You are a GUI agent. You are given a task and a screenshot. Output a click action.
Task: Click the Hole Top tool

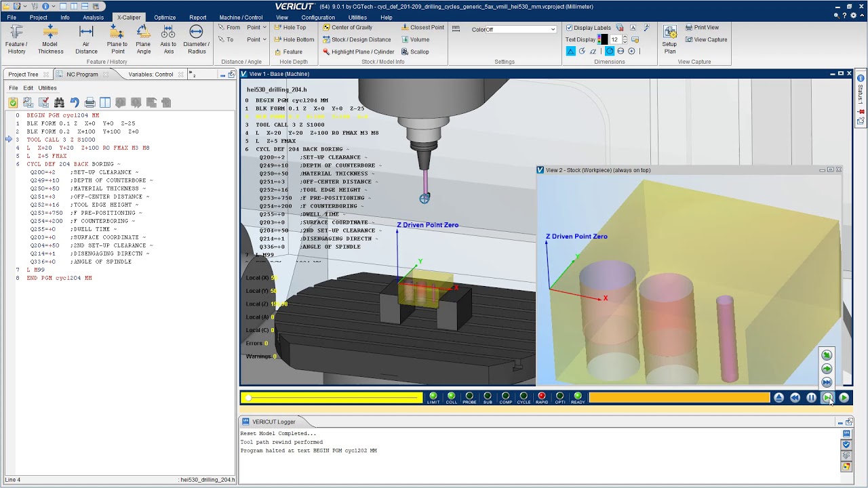tap(290, 28)
